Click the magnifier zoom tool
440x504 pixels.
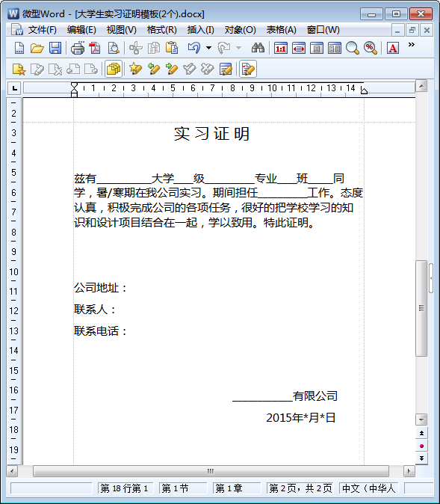tap(353, 48)
